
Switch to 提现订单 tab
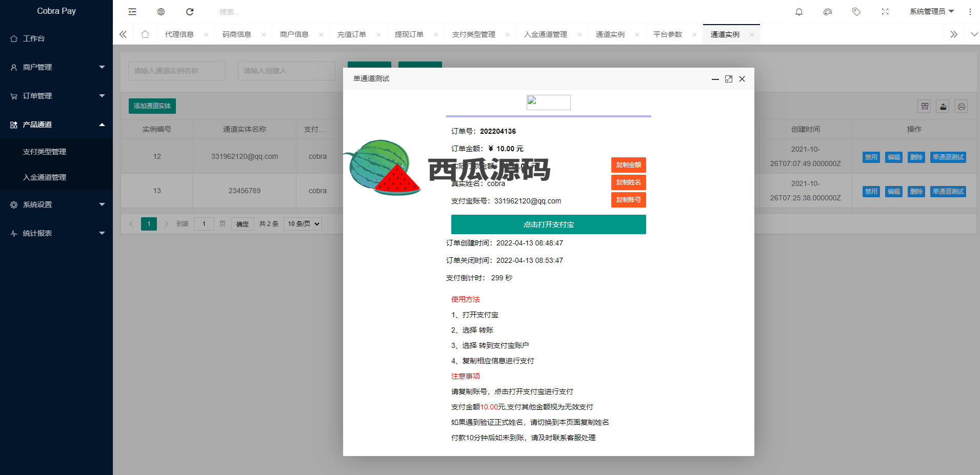tap(409, 34)
